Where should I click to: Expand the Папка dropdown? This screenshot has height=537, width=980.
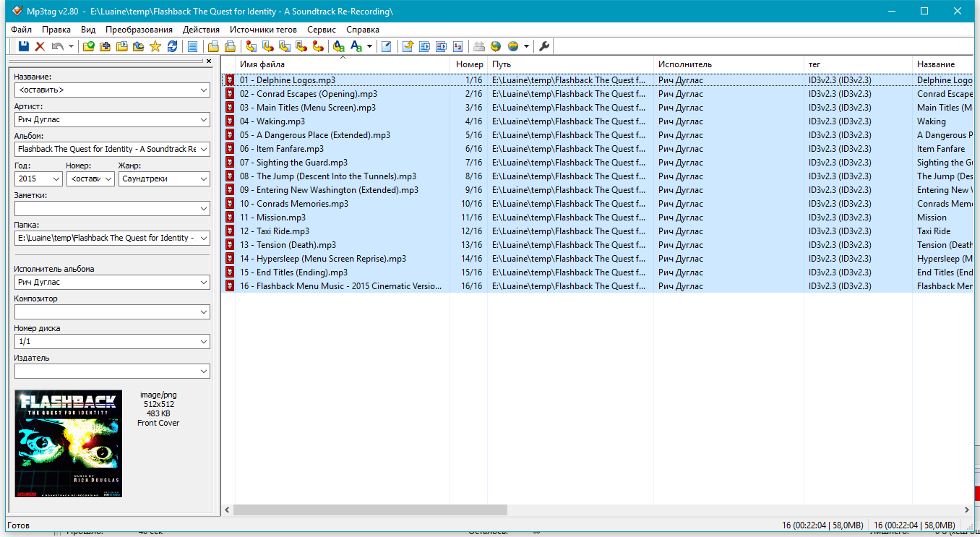(203, 238)
